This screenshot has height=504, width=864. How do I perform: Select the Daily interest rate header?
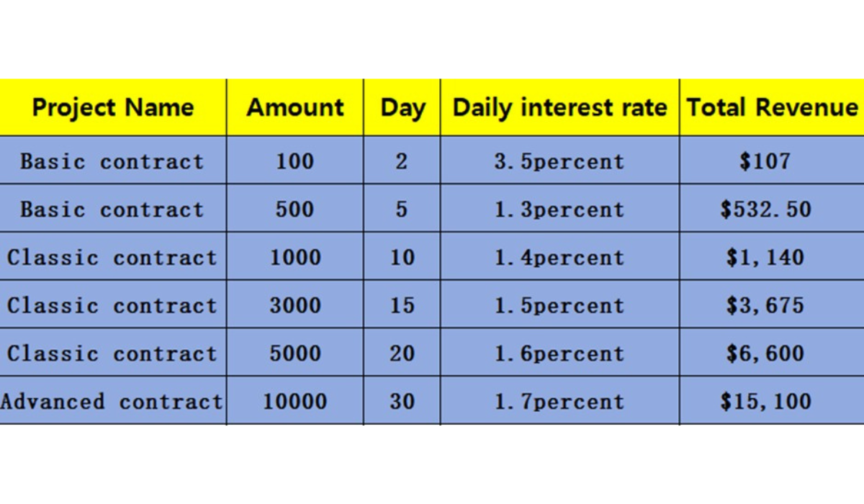click(559, 108)
